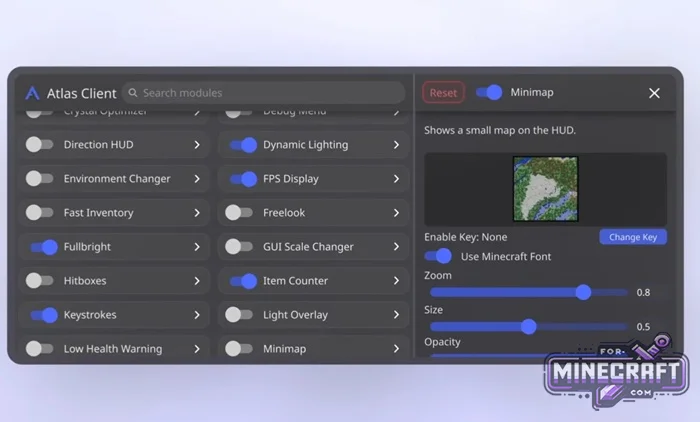This screenshot has height=422, width=700.
Task: Open Low Health Warning settings chevron
Action: (197, 349)
